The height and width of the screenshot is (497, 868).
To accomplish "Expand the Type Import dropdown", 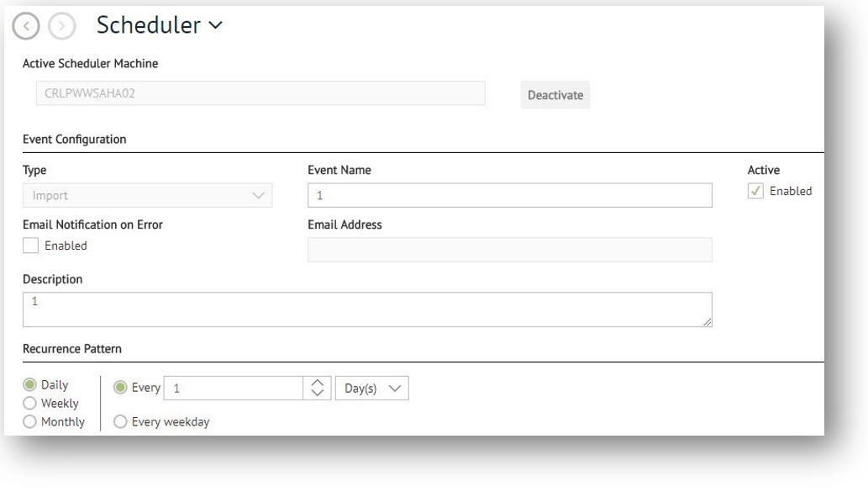I will point(147,196).
